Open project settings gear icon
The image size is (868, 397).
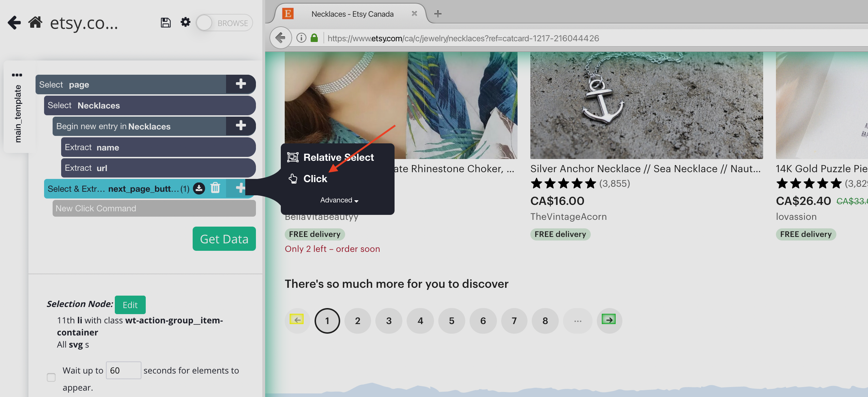click(x=185, y=22)
